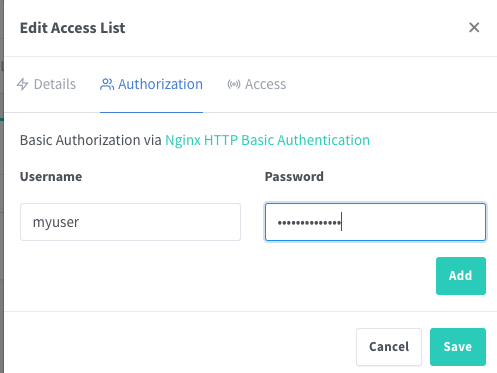Add the authorization entry with Add

(x=461, y=276)
